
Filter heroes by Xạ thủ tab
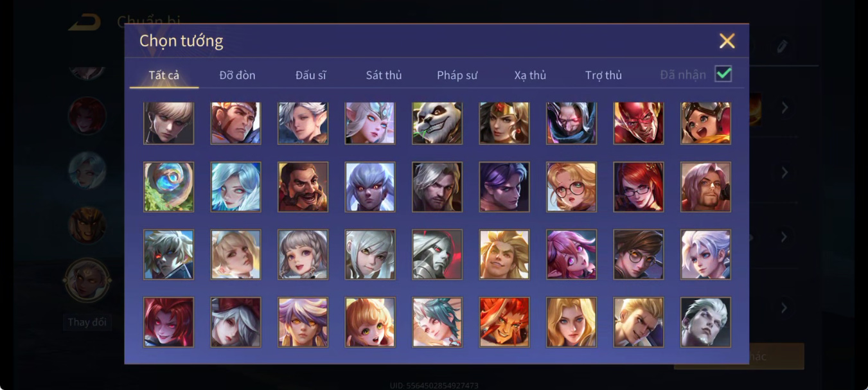coord(530,75)
